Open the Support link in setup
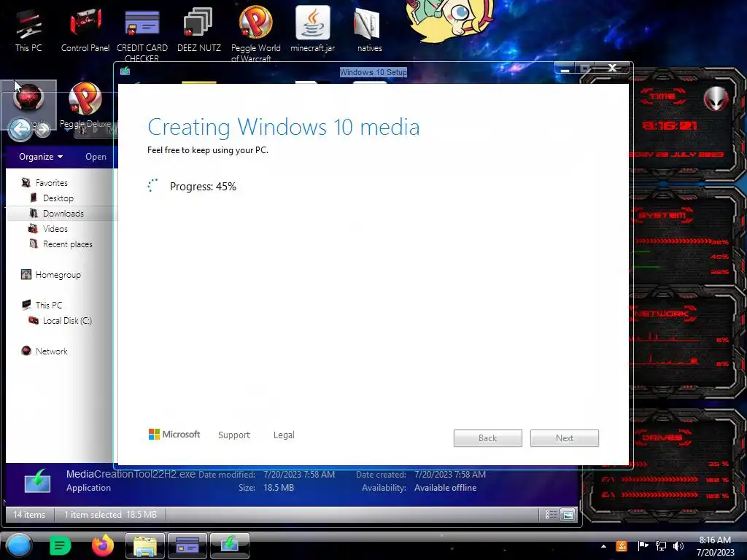Viewport: 747px width, 560px height. (x=234, y=435)
